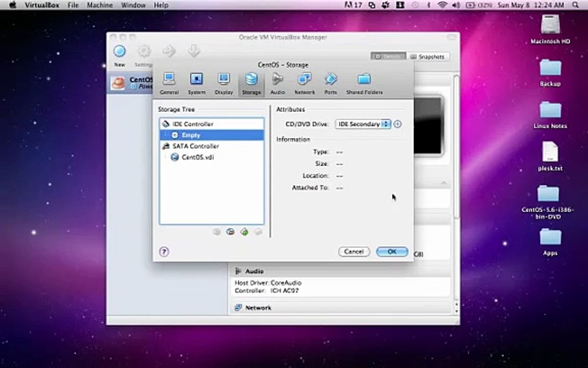Switch to the Snapshots tab
The image size is (588, 368).
(428, 57)
